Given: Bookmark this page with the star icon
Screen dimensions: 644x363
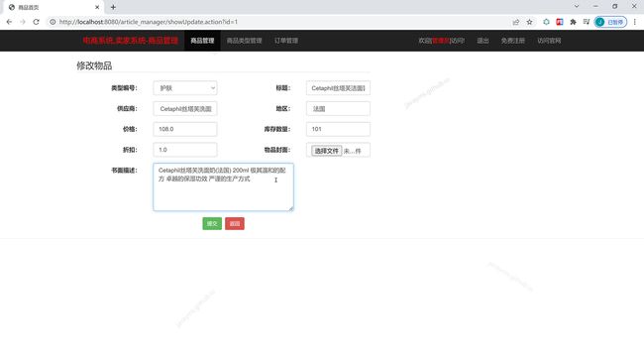Looking at the screenshot, I should pyautogui.click(x=529, y=22).
